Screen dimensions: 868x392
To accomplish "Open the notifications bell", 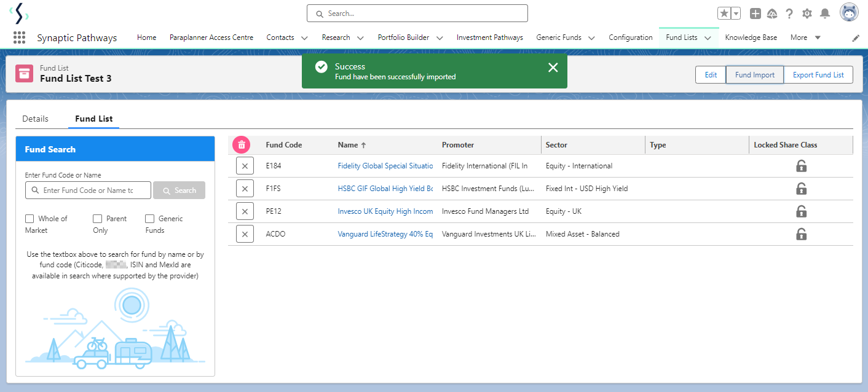I will 825,14.
